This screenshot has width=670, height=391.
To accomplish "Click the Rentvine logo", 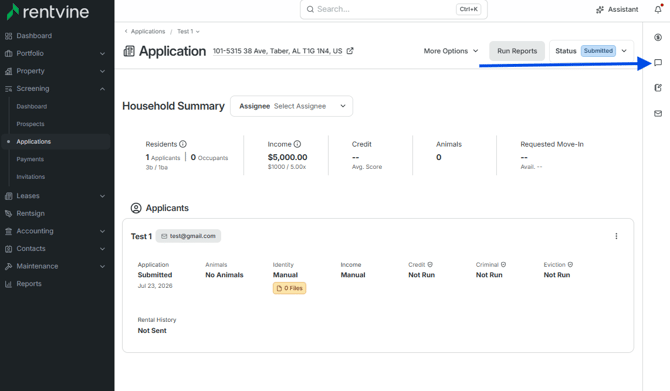I will pyautogui.click(x=48, y=12).
